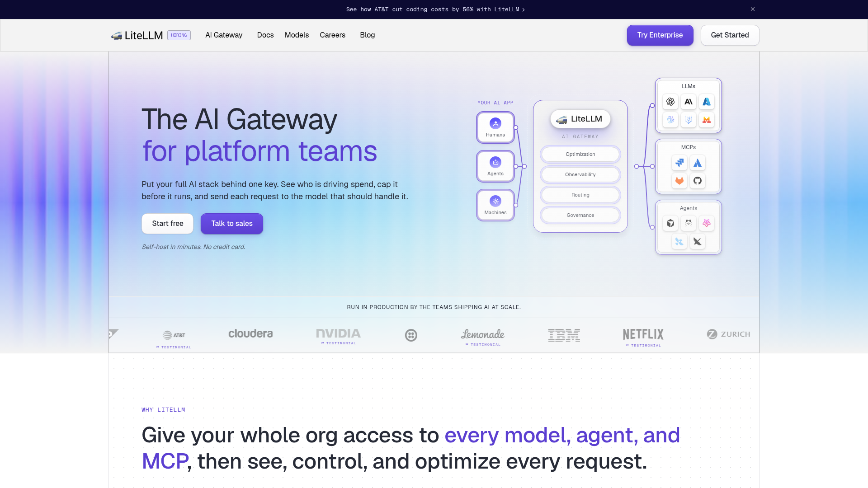Open the AI Gateway nav menu
This screenshot has height=488, width=868.
tap(224, 35)
